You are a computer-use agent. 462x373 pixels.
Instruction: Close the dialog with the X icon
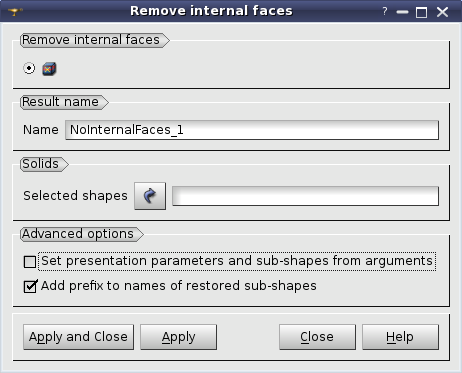pos(443,12)
